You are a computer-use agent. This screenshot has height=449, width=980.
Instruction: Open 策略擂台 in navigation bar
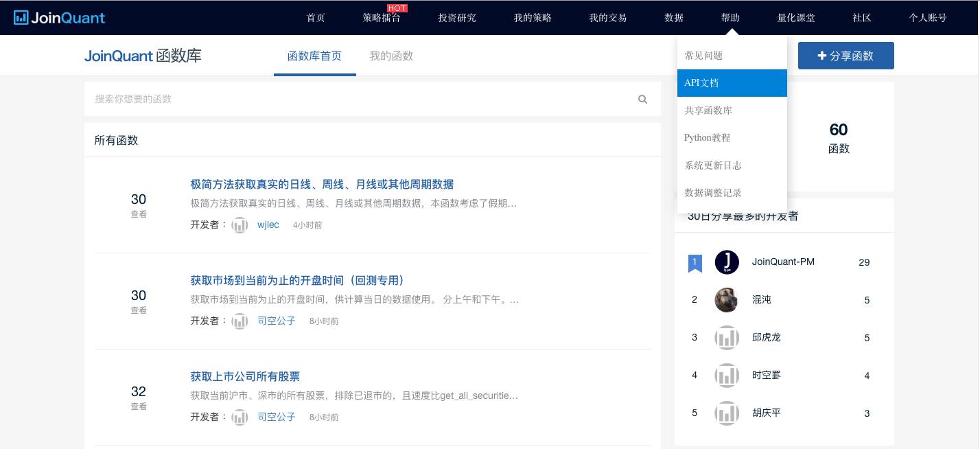coord(382,18)
